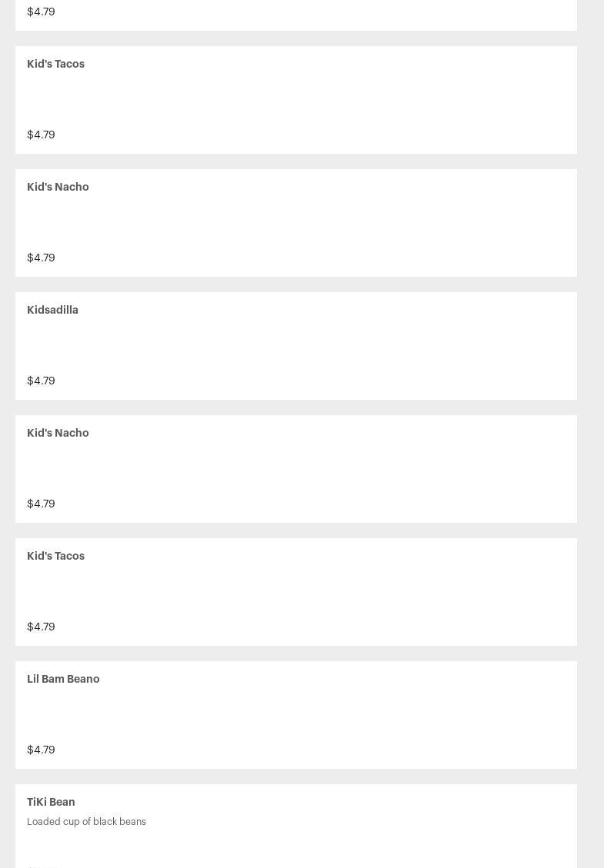604x868 pixels.
Task: Select the first Kid's Nacho title
Action: tap(58, 188)
